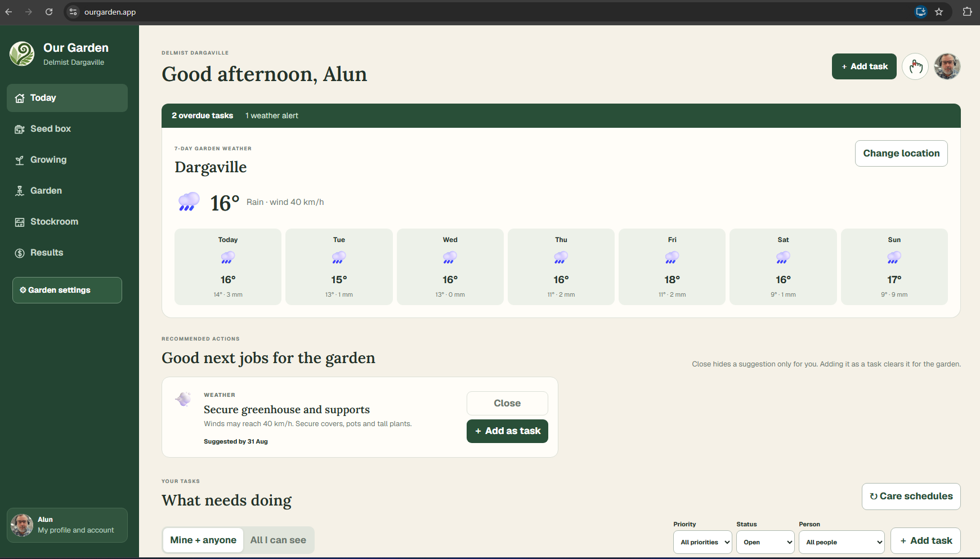
Task: Click the Our Garden spiral leaf logo
Action: (22, 54)
